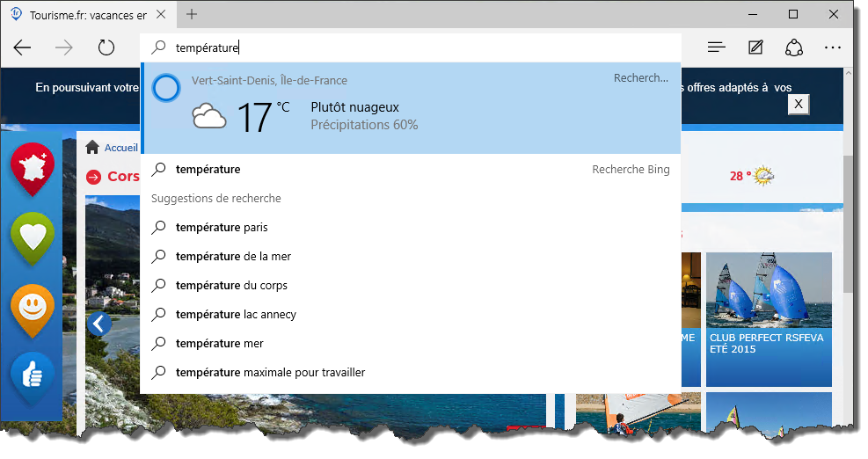Click the green heart pin icon
Viewport: 868px width, 459px height.
click(x=33, y=237)
